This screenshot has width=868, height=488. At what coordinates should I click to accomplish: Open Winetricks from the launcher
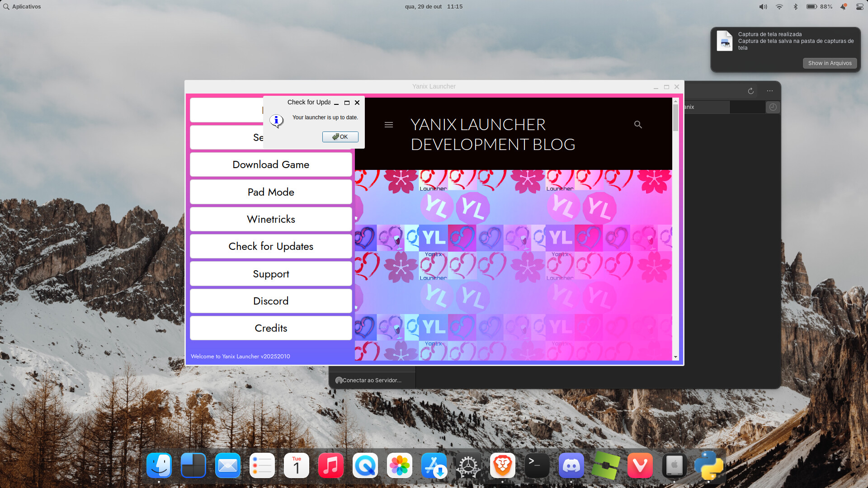tap(271, 219)
